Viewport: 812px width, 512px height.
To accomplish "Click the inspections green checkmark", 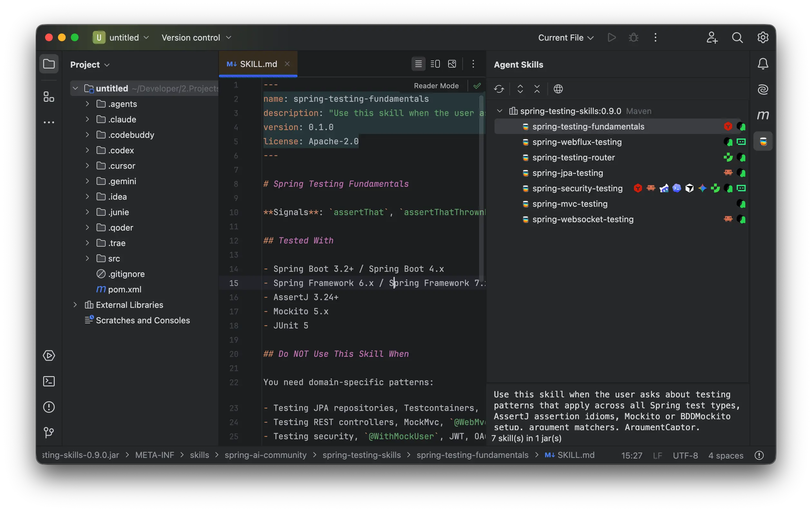I will [477, 86].
